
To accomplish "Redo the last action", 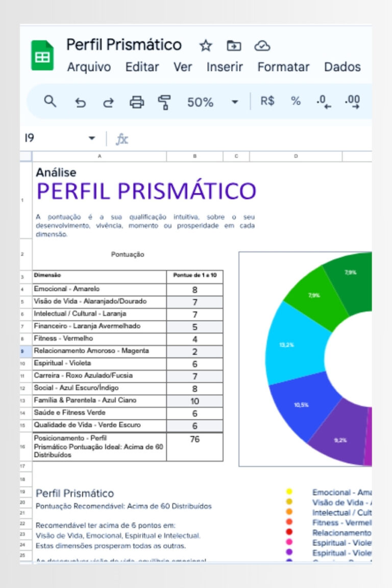I will point(108,102).
